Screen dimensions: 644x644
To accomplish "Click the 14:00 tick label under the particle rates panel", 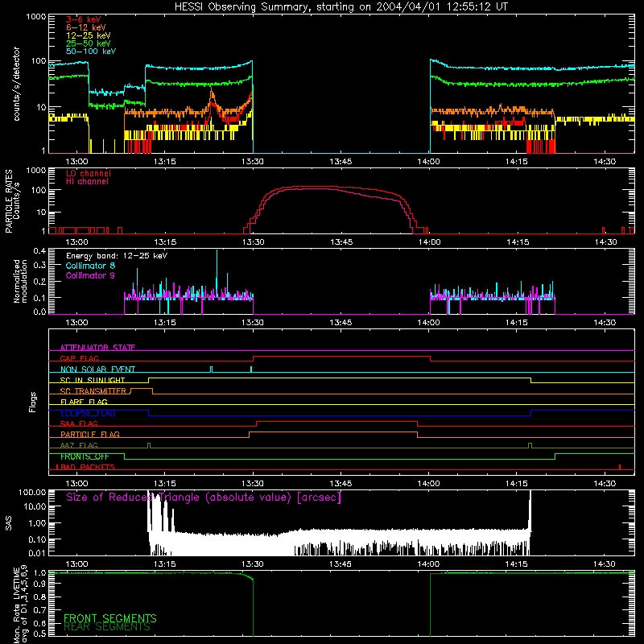I will [x=430, y=242].
